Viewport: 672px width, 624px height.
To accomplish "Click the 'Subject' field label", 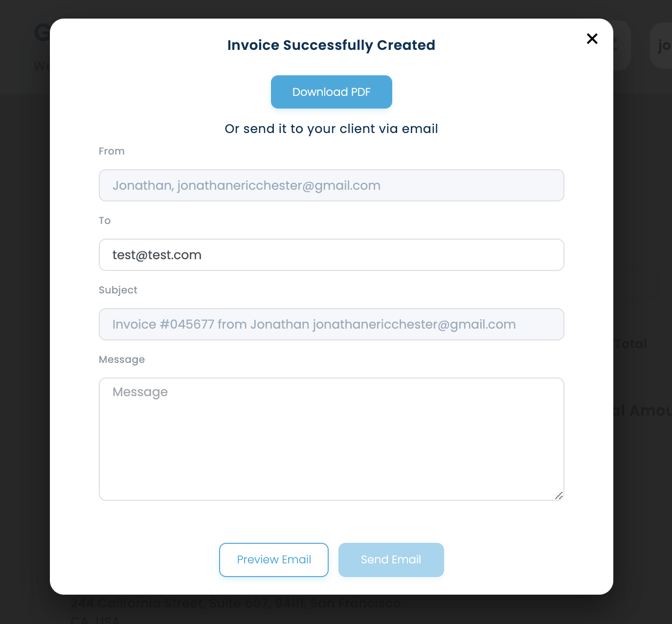I will (118, 290).
